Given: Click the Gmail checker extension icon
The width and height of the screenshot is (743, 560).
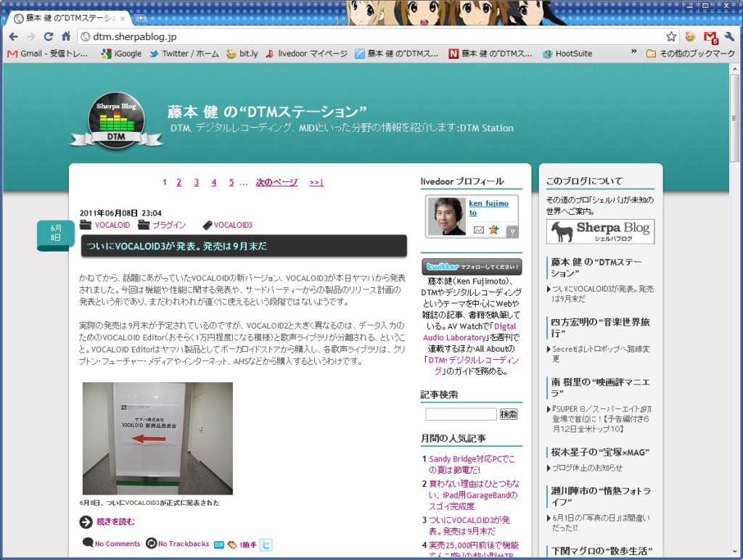Looking at the screenshot, I should tap(710, 37).
